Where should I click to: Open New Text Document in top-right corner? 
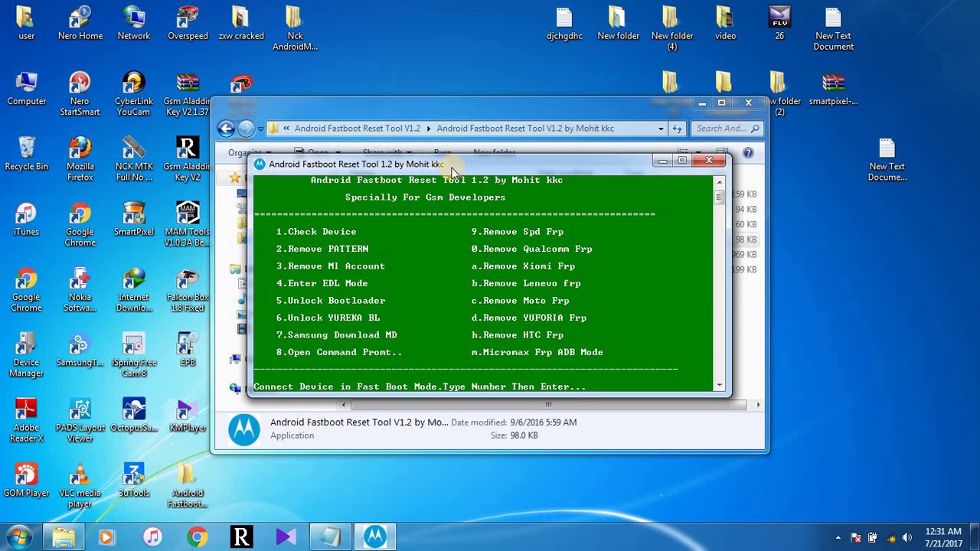833,29
